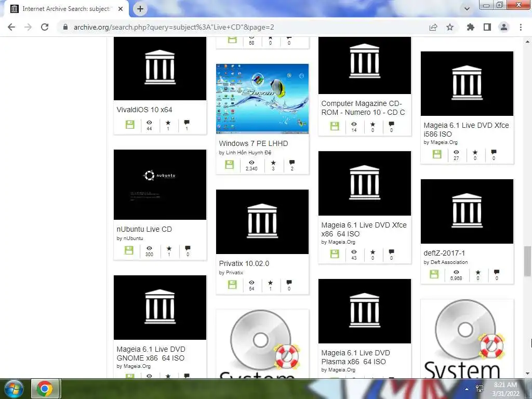Viewport: 532px width, 399px height.
Task: Open Mageia 6.1 Live DVD Xfce x86 64 ISO
Action: click(x=364, y=229)
